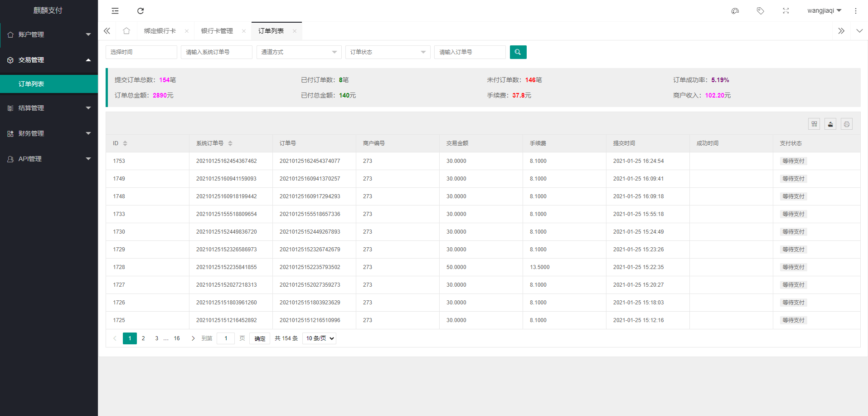Sort by 系统订单号 column arrows
The height and width of the screenshot is (416, 868).
click(x=230, y=143)
